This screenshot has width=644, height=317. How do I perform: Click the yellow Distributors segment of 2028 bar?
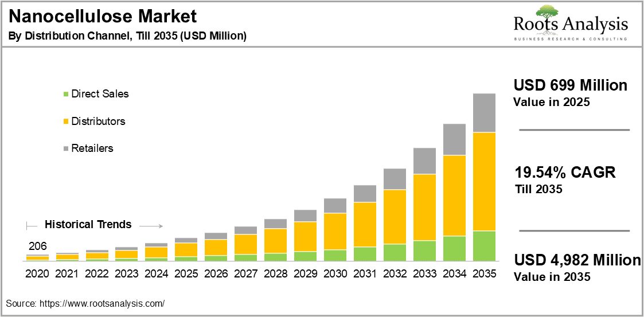click(x=276, y=241)
